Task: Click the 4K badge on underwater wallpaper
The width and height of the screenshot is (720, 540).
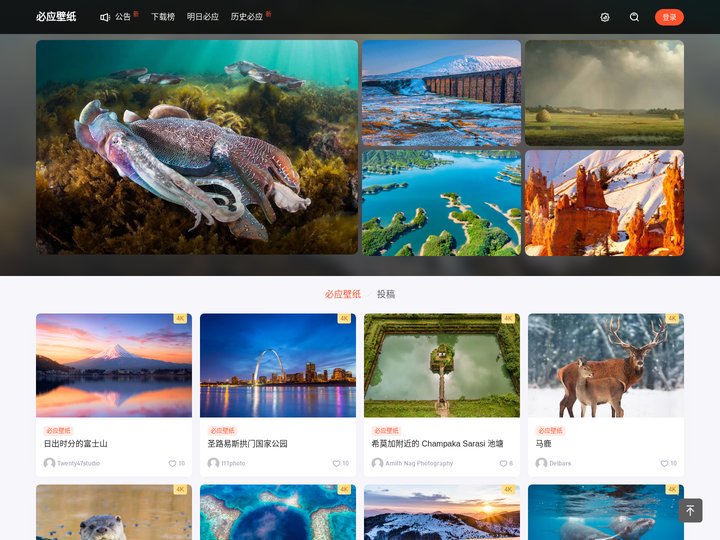Action: (x=672, y=489)
